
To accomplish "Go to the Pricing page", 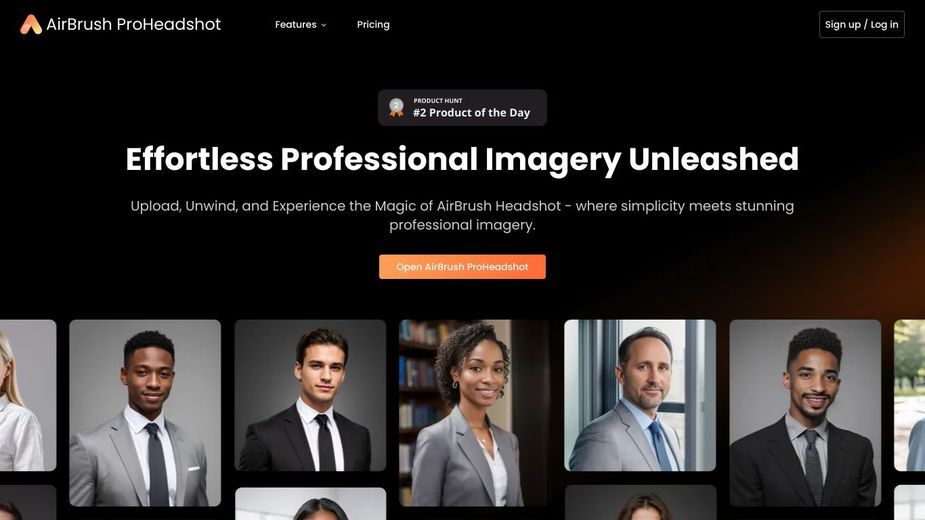I will click(x=373, y=25).
